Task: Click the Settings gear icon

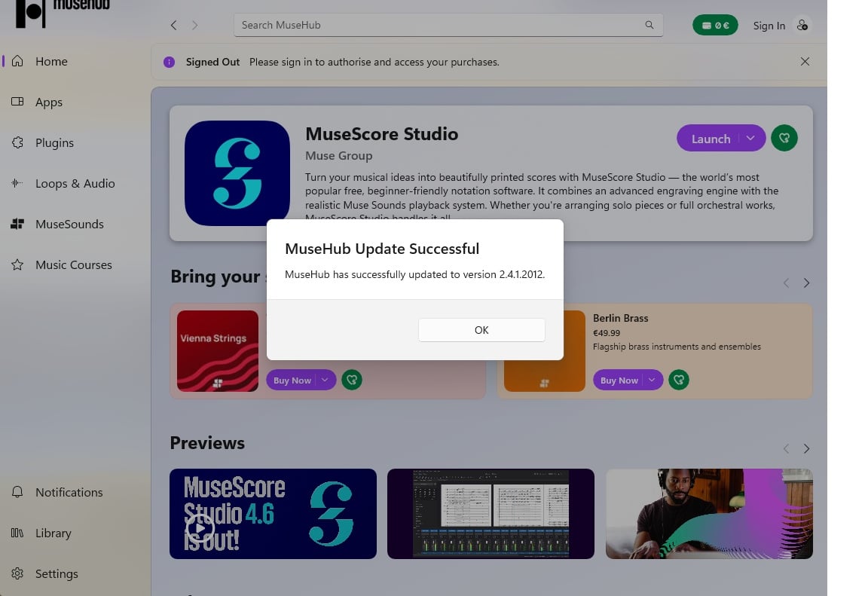Action: coord(17,573)
